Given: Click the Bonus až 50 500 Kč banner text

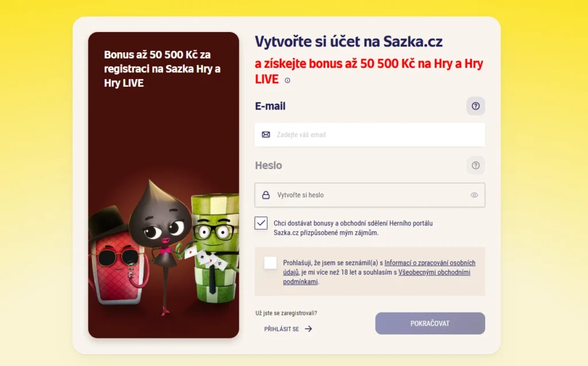Looking at the screenshot, I should (163, 69).
